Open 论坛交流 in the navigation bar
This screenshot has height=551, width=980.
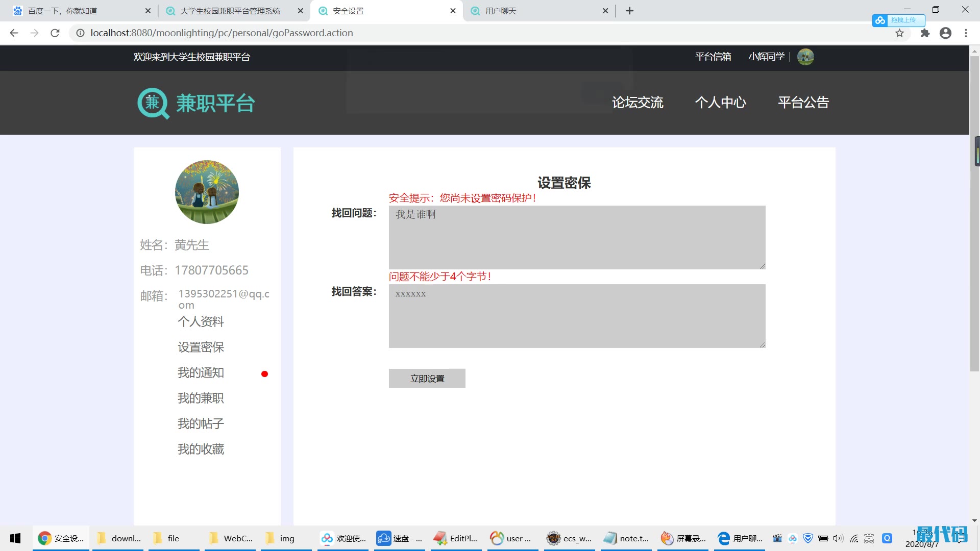tap(638, 103)
